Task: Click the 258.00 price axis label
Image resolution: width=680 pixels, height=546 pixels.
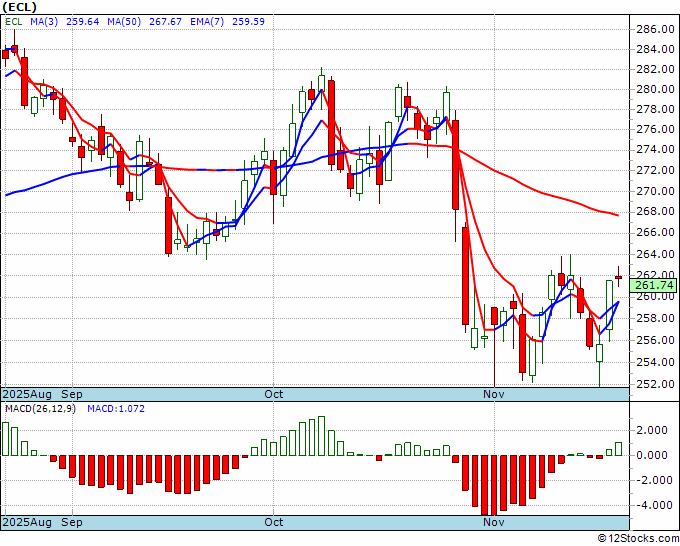Action: (x=655, y=318)
